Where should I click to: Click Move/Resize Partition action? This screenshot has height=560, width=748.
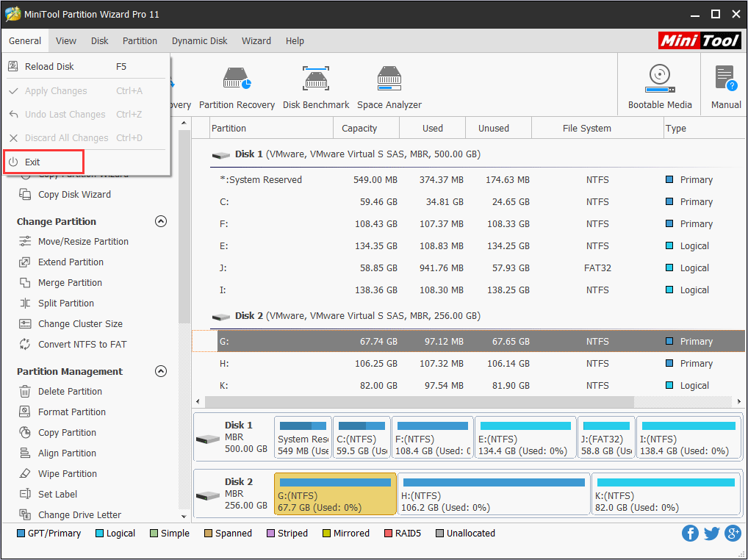[x=83, y=242]
